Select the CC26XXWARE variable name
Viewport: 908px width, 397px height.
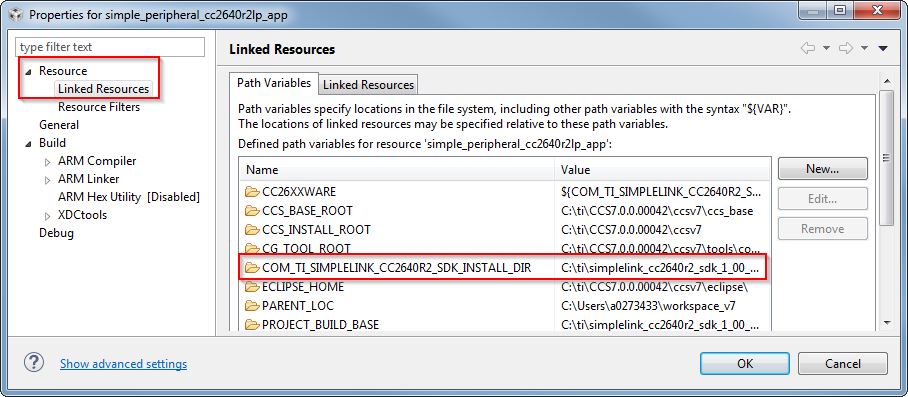(x=299, y=192)
